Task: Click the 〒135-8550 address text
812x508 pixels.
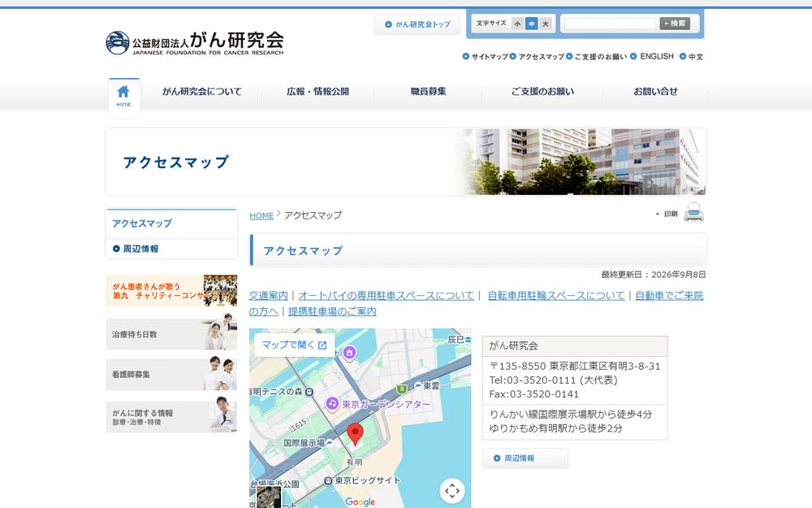Action: click(x=575, y=366)
